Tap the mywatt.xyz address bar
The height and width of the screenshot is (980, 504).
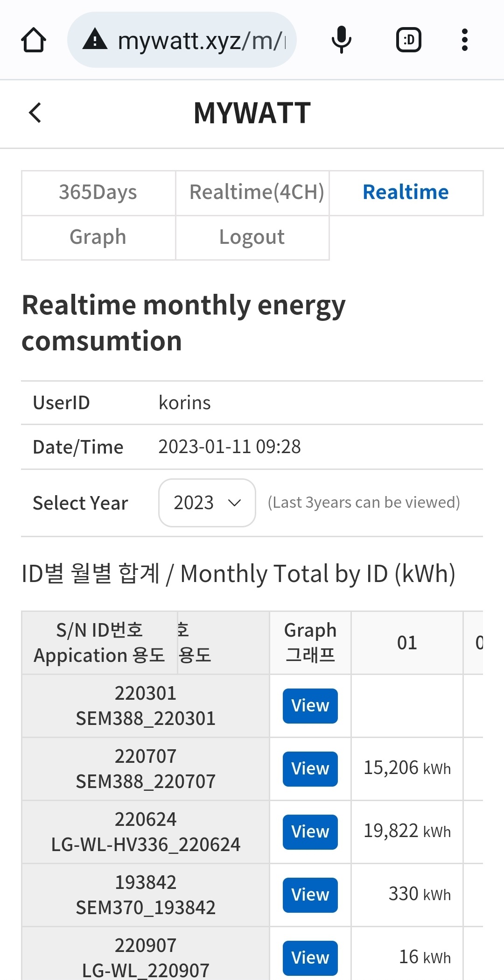[x=201, y=40]
